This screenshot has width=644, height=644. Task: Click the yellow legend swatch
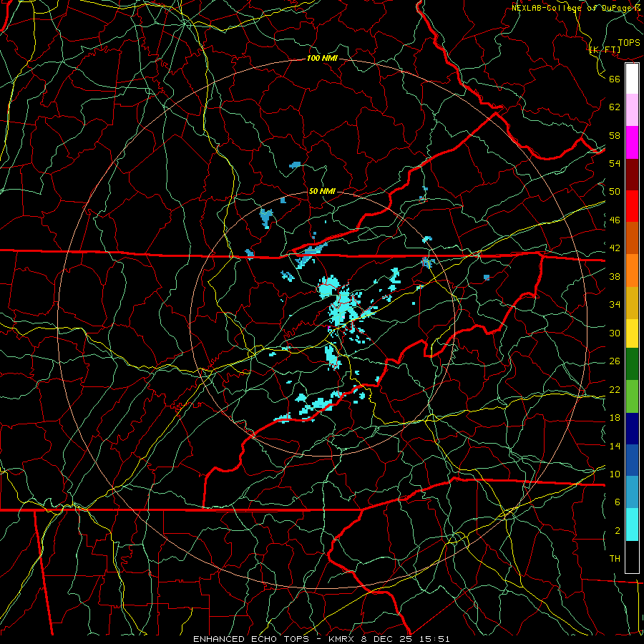click(x=632, y=333)
